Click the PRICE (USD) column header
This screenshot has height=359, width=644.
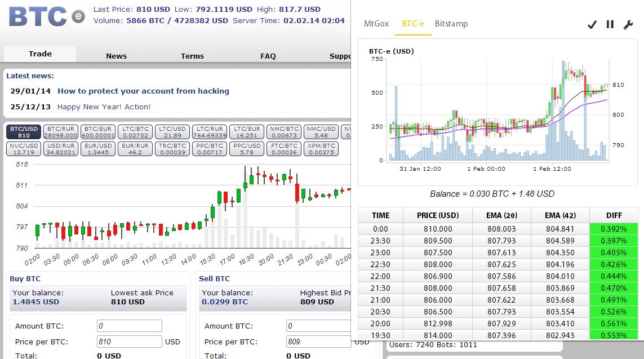coord(438,215)
